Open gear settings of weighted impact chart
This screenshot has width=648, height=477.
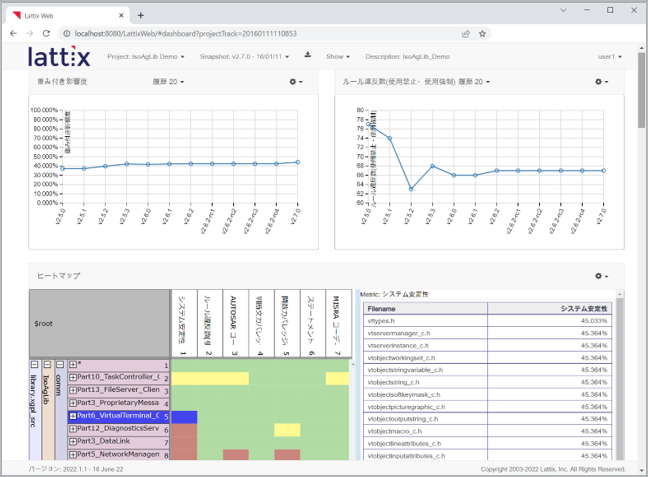pyautogui.click(x=296, y=82)
